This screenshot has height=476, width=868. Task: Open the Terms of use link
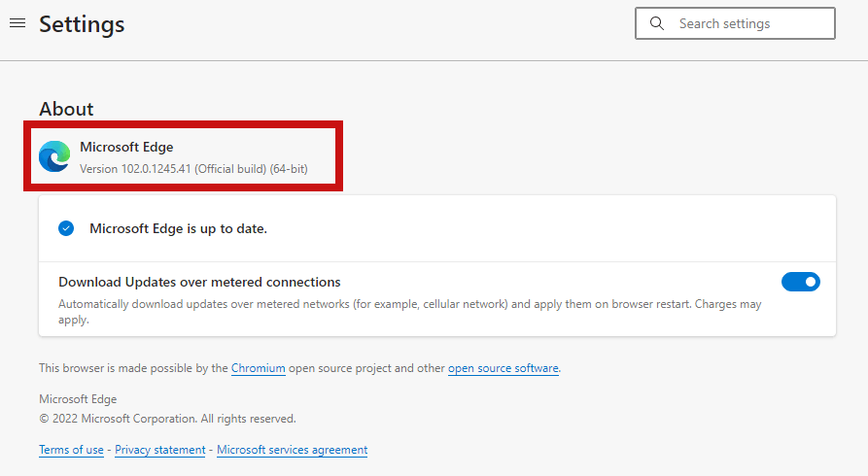pyautogui.click(x=71, y=450)
